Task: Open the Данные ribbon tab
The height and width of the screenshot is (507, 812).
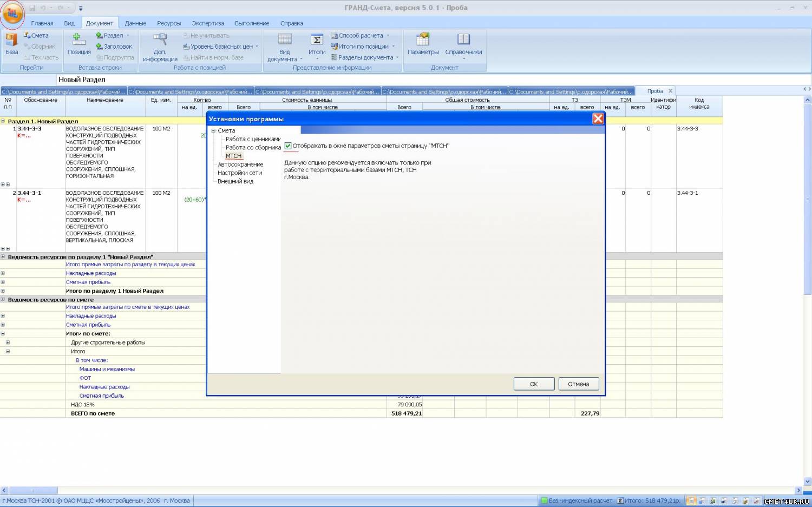Action: 135,23
